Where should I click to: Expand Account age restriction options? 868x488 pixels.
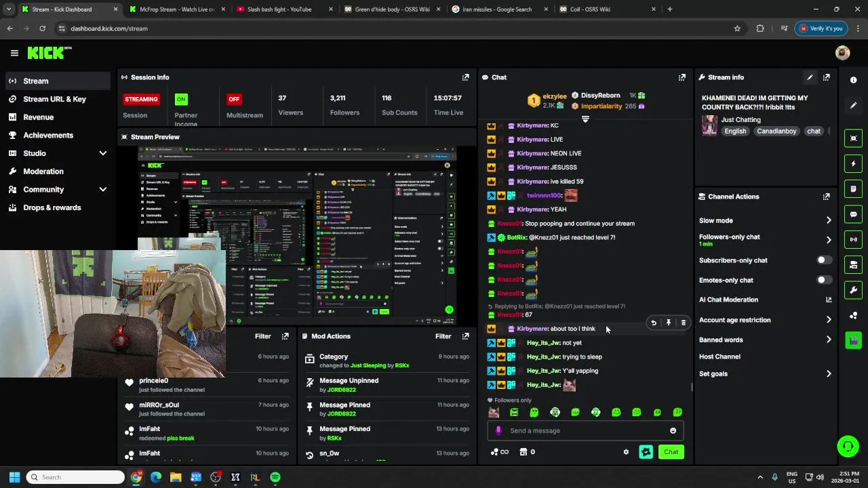pyautogui.click(x=828, y=320)
